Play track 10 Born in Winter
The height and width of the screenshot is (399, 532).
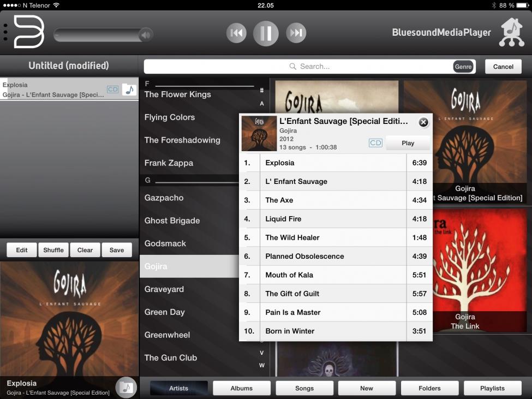(336, 331)
